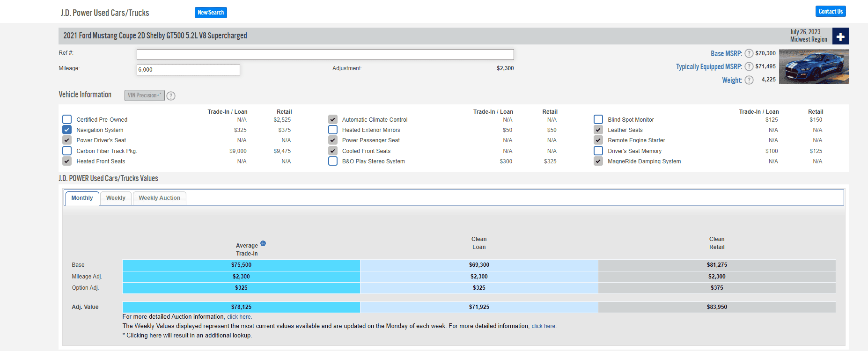Click the $78,125 adjusted trade-in value

point(241,307)
